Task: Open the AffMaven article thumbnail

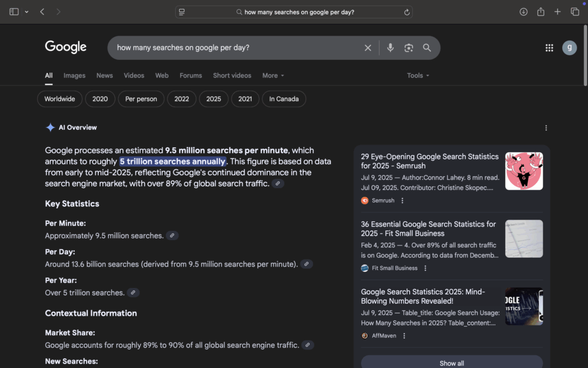Action: pos(524,306)
